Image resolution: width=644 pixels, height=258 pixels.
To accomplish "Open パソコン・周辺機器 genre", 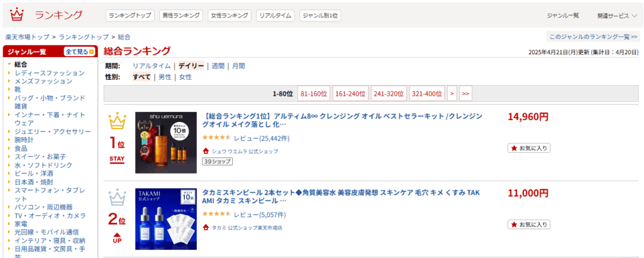I will pyautogui.click(x=43, y=207).
